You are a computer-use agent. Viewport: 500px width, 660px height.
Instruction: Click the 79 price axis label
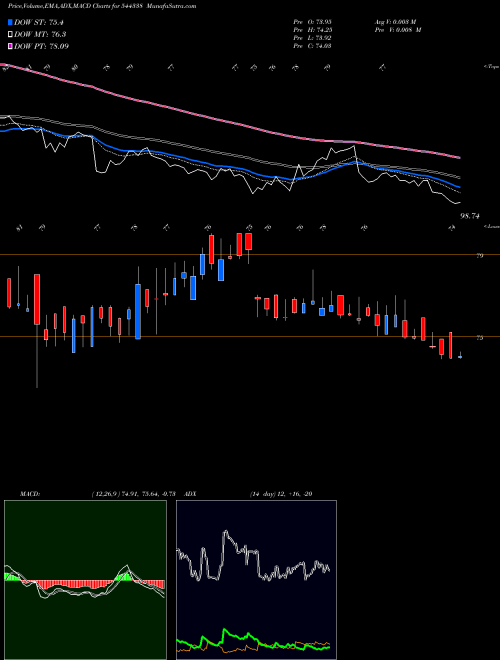point(480,255)
